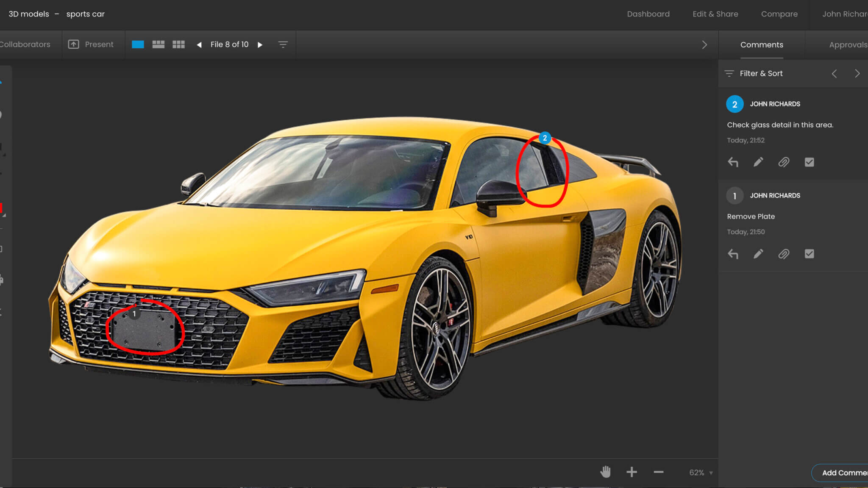Click annotation marker 2 on the car window

point(545,138)
